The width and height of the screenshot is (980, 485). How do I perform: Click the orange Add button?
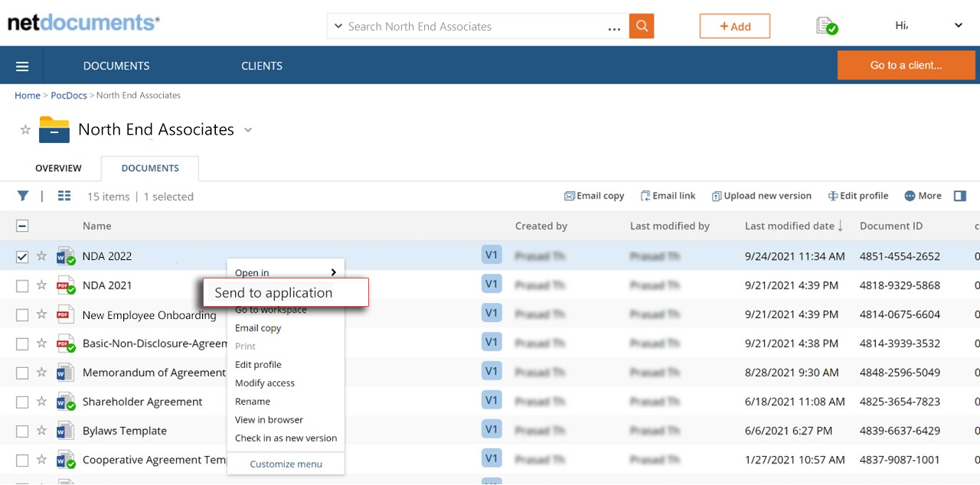coord(734,26)
